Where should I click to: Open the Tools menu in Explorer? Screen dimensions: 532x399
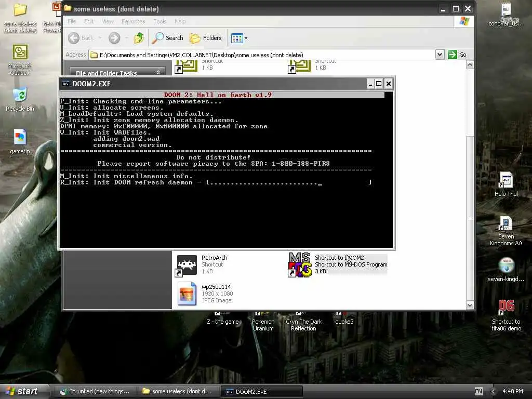pyautogui.click(x=160, y=21)
